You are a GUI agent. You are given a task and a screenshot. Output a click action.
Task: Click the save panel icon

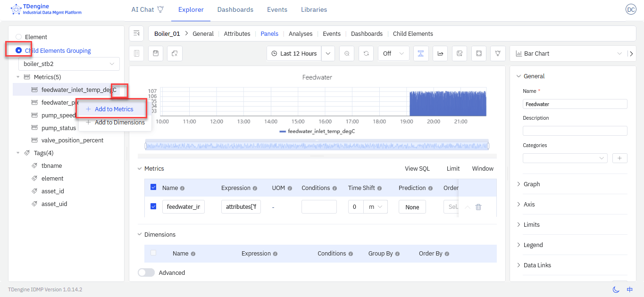pos(156,54)
